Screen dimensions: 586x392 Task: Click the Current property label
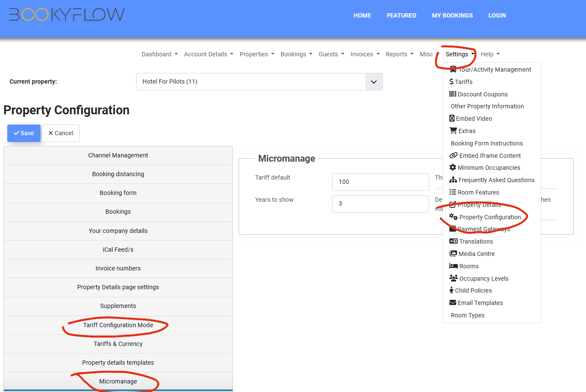33,81
